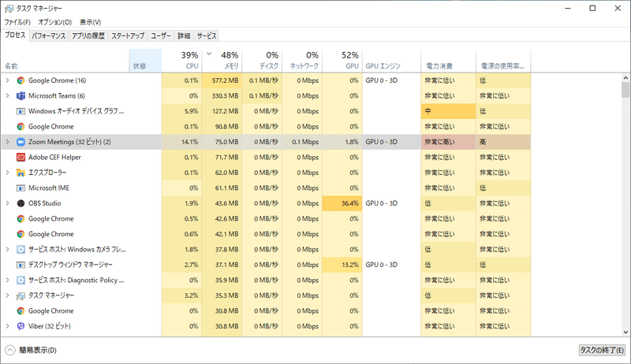Expand the サービス ホスト: Windows カメラ group
The image size is (631, 364).
pos(7,250)
